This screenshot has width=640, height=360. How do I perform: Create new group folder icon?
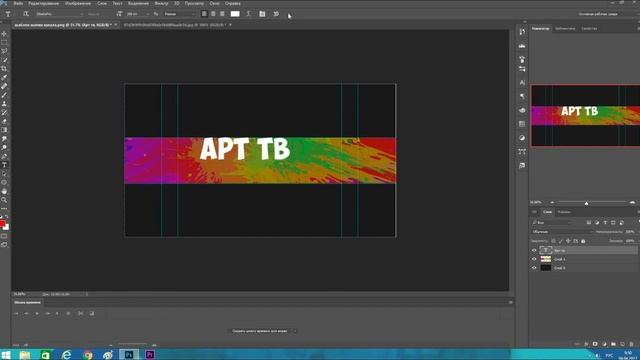[x=613, y=344]
